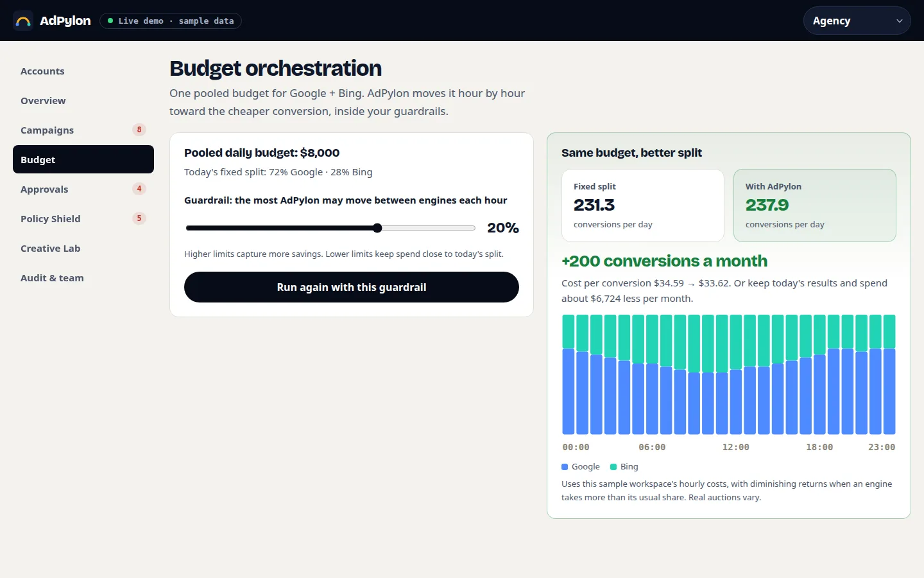
Task: Click the Budget orchestration page title
Action: pos(275,68)
